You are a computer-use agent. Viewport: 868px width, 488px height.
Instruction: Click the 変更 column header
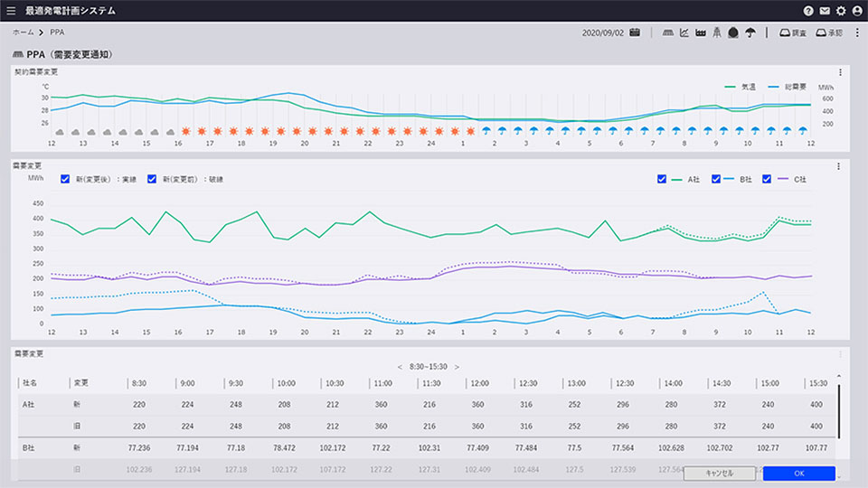pyautogui.click(x=80, y=383)
